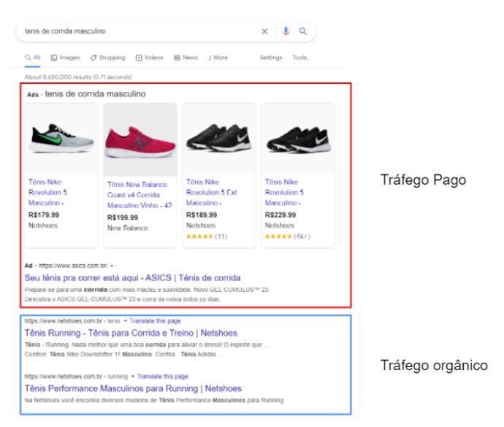Open the green Nike Revolution 5 shoe image
Image resolution: width=504 pixels, height=427 pixels.
[61, 139]
